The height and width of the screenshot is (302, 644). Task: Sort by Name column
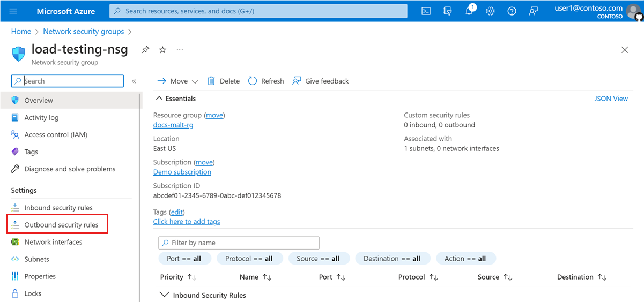pyautogui.click(x=256, y=277)
